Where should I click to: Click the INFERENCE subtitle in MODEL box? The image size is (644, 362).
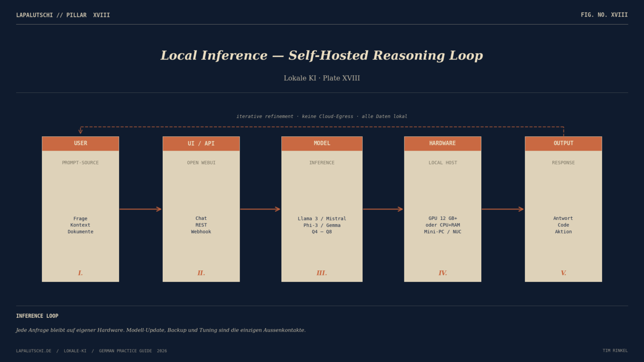coord(322,163)
